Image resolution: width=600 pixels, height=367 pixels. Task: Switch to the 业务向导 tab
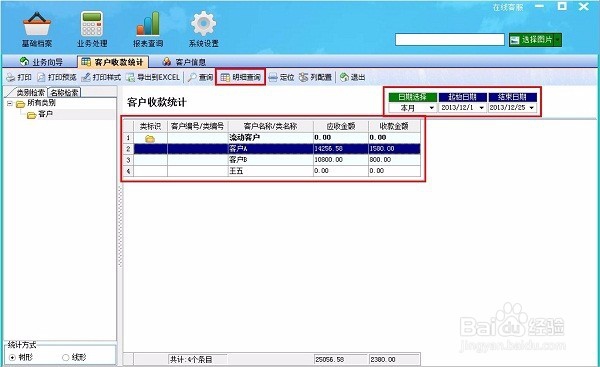41,62
